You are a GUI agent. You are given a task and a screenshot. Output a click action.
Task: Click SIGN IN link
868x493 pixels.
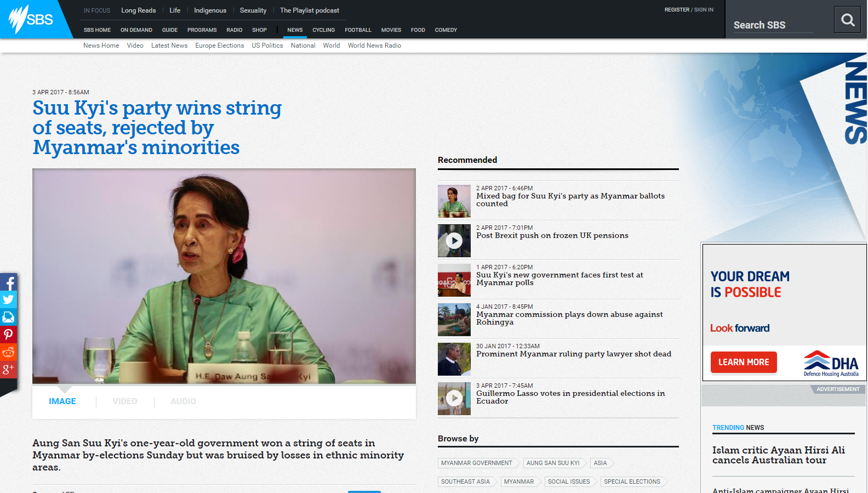704,10
